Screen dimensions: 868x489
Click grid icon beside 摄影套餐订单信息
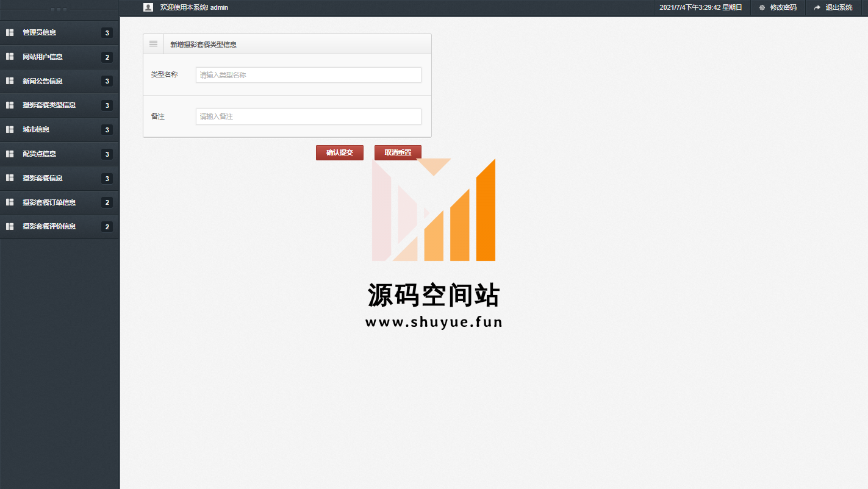10,202
